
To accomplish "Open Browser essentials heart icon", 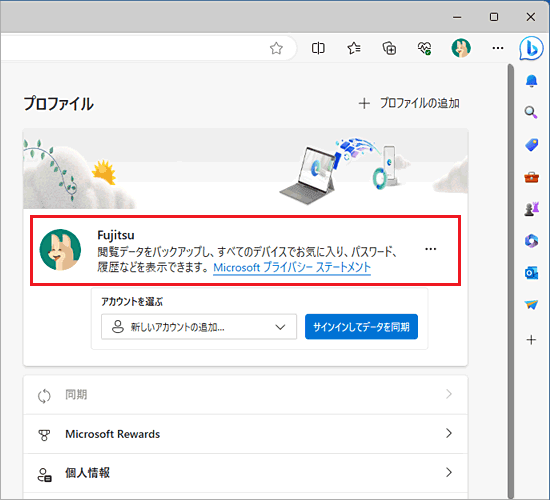I will (424, 48).
